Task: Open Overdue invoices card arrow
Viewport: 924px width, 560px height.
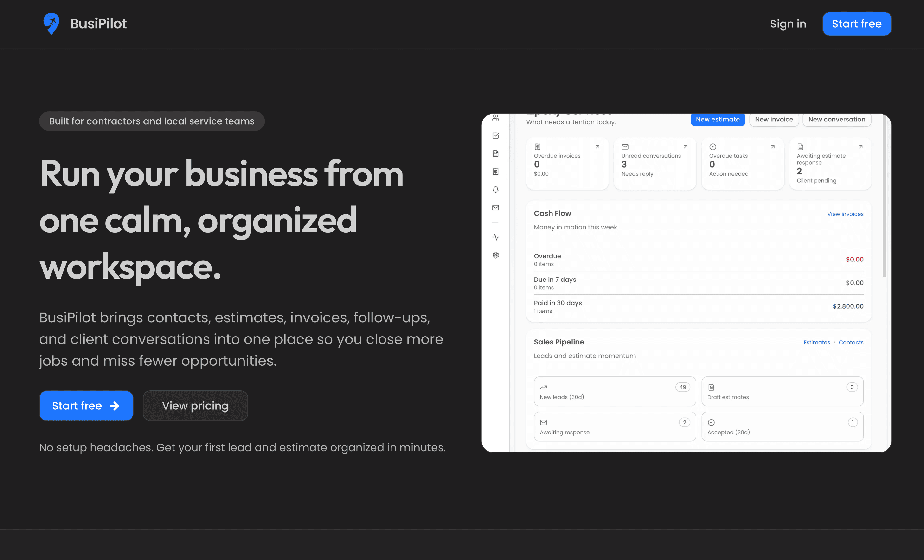Action: pos(597,146)
